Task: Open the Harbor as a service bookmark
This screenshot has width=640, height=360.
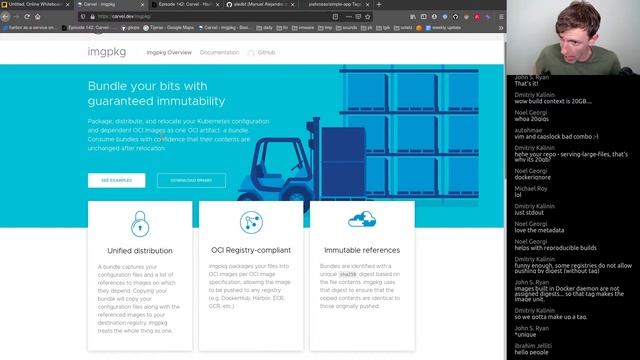Action: (30, 28)
